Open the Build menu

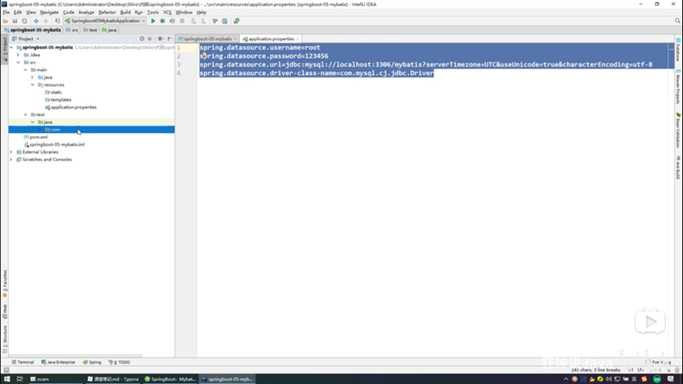click(125, 12)
